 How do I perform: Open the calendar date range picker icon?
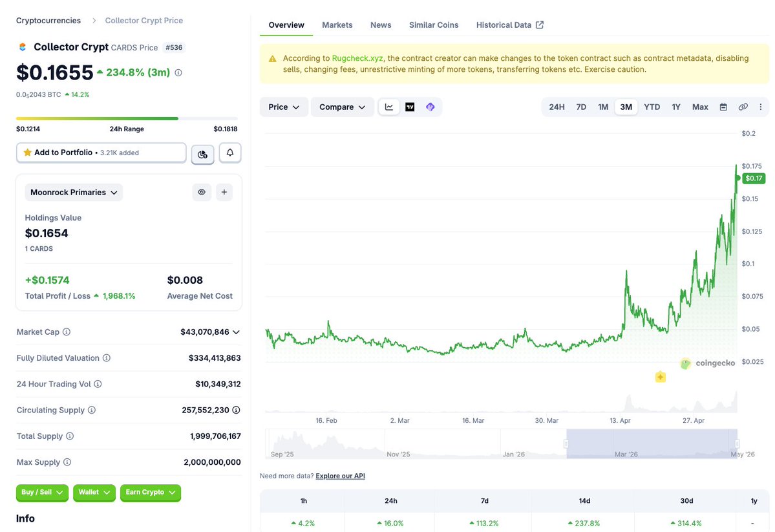pyautogui.click(x=723, y=107)
